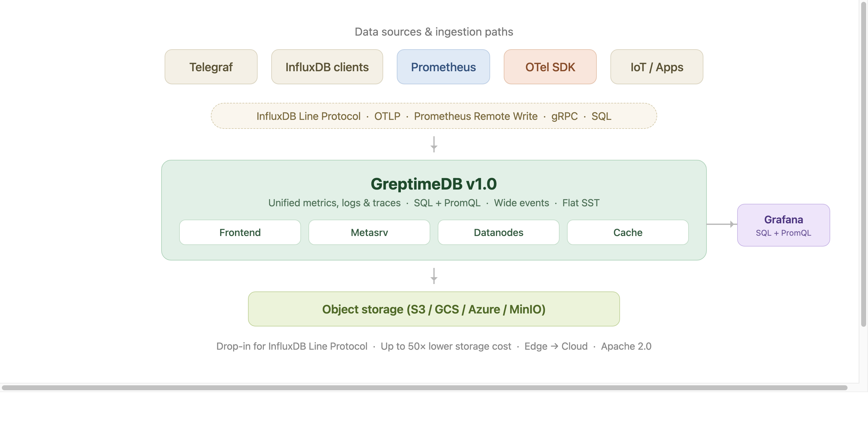Click the vertical scrollbar thumb

(863, 164)
